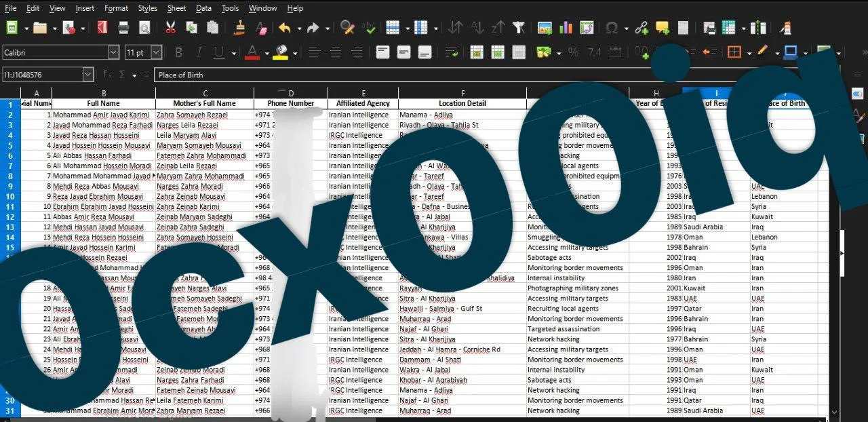868x422 pixels.
Task: Cut selection with the scissors icon
Action: [170, 28]
